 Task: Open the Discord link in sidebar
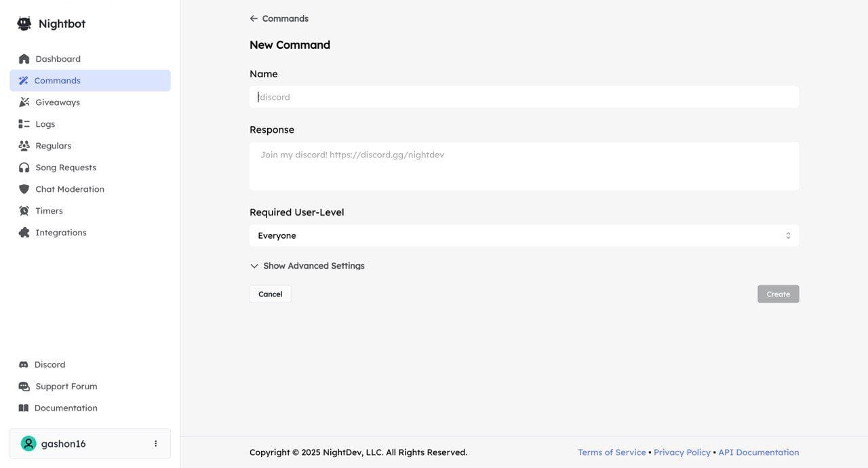[x=50, y=365]
